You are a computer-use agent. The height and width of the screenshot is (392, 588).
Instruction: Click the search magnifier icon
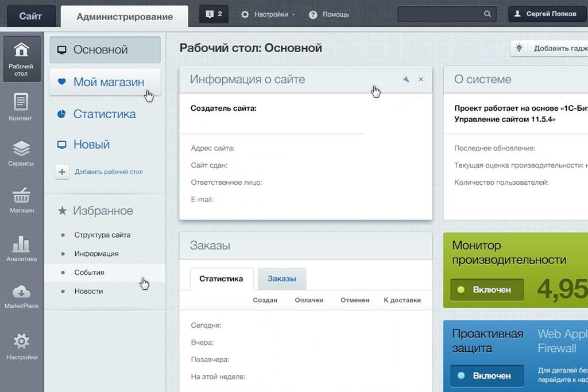coord(487,13)
